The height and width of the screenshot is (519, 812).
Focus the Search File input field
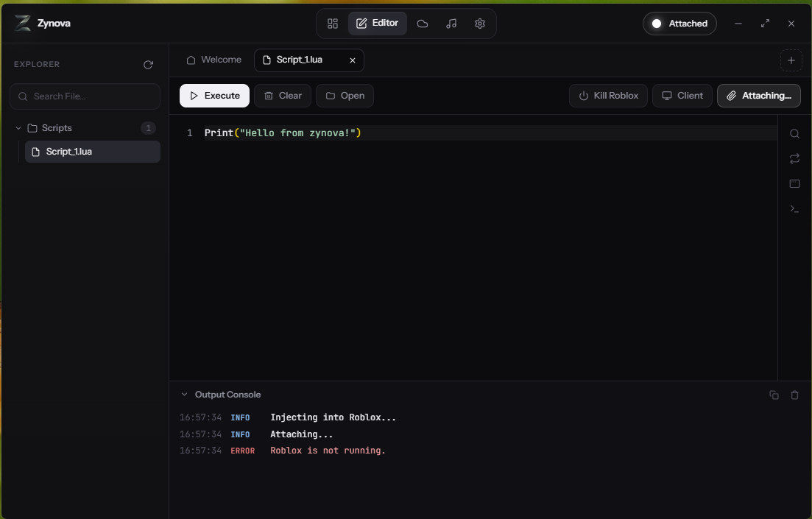tap(85, 96)
